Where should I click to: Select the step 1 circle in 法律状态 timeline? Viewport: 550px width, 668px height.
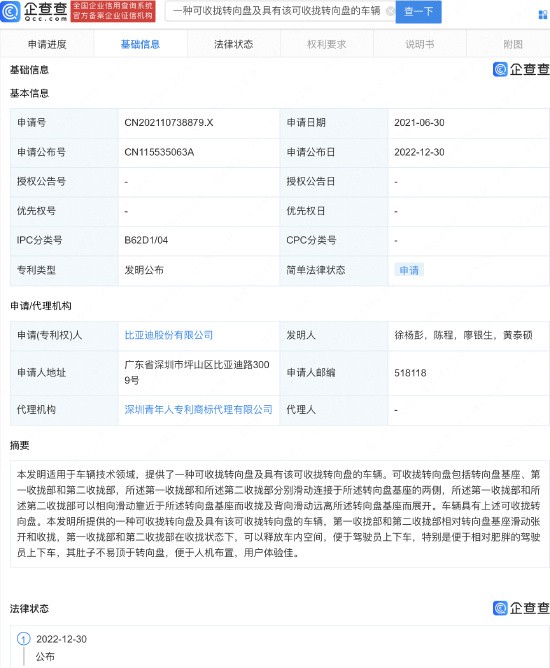pyautogui.click(x=23, y=639)
